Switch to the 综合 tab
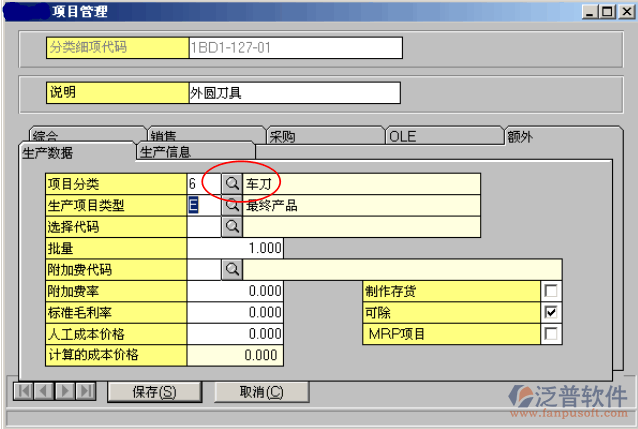This screenshot has width=638, height=429. 87,134
